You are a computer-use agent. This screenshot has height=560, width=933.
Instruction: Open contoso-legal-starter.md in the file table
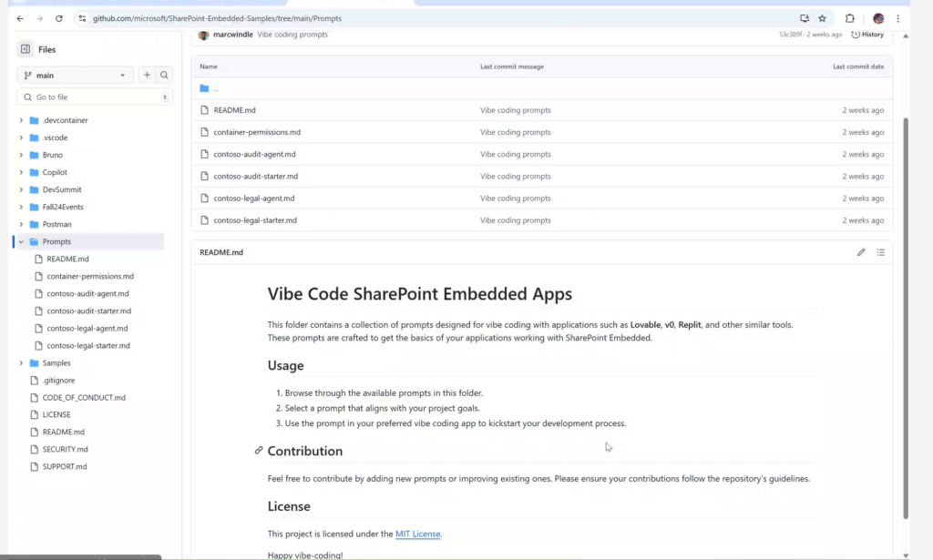[255, 220]
